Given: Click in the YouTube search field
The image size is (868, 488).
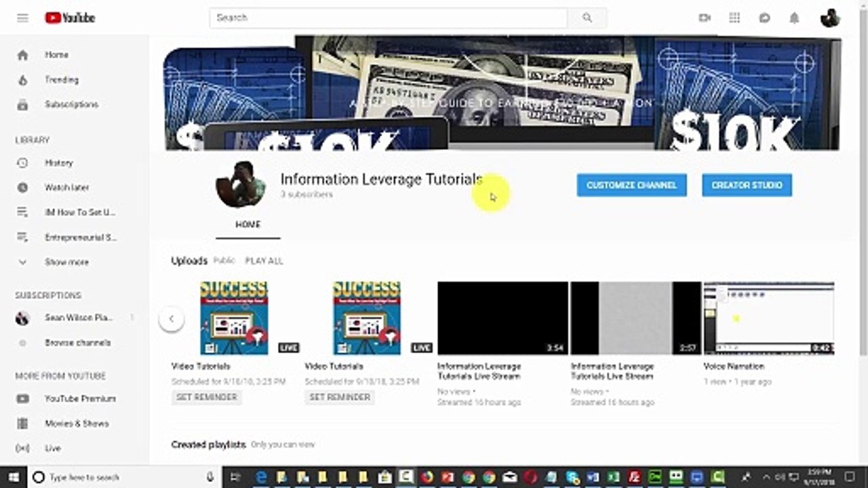Looking at the screenshot, I should pyautogui.click(x=389, y=18).
